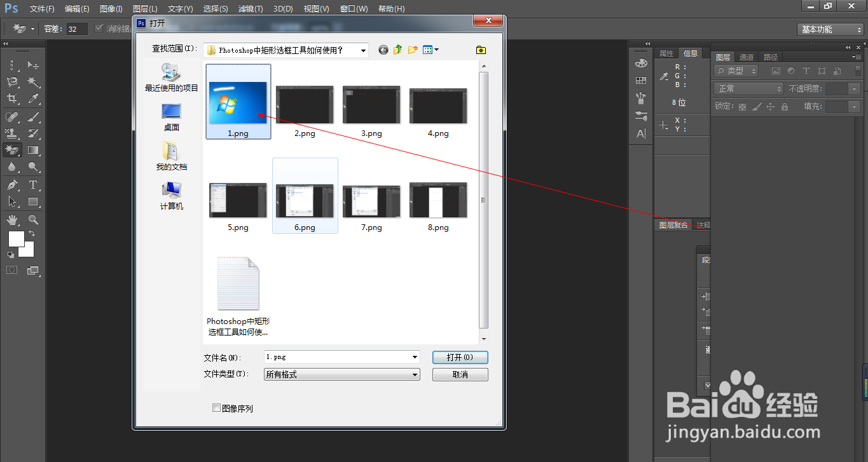868x462 pixels.
Task: Open the 正常 blend mode dropdown
Action: pyautogui.click(x=747, y=89)
